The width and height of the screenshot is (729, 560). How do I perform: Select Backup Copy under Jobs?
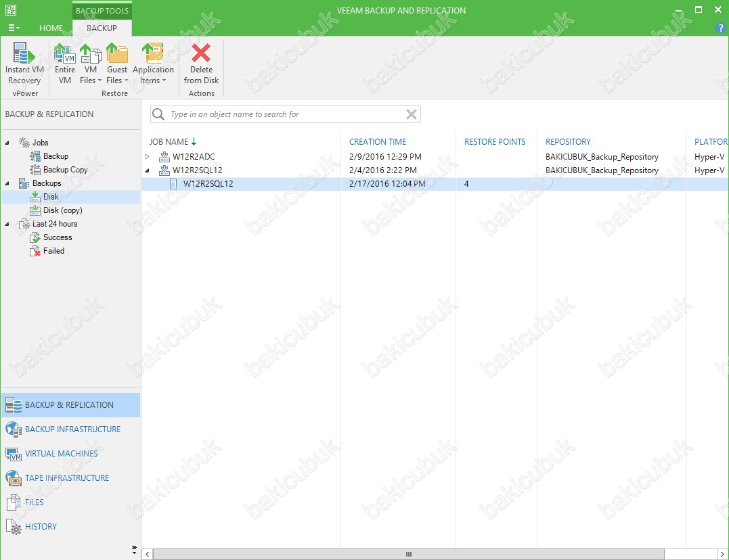(x=66, y=170)
